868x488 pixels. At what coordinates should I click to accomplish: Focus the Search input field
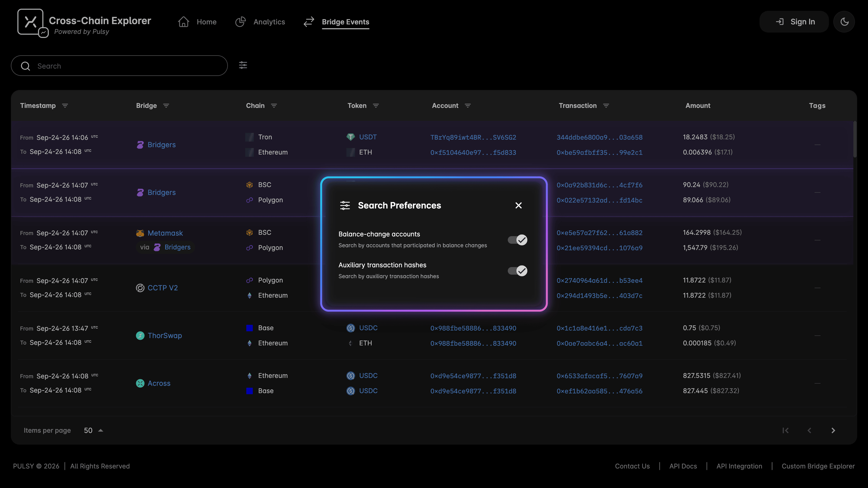[x=119, y=66]
